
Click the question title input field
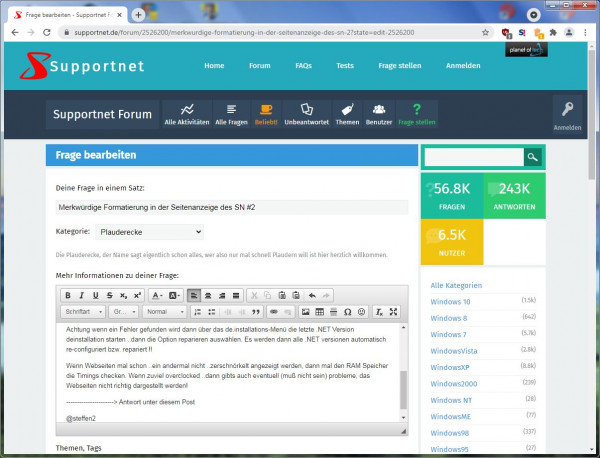pyautogui.click(x=232, y=207)
